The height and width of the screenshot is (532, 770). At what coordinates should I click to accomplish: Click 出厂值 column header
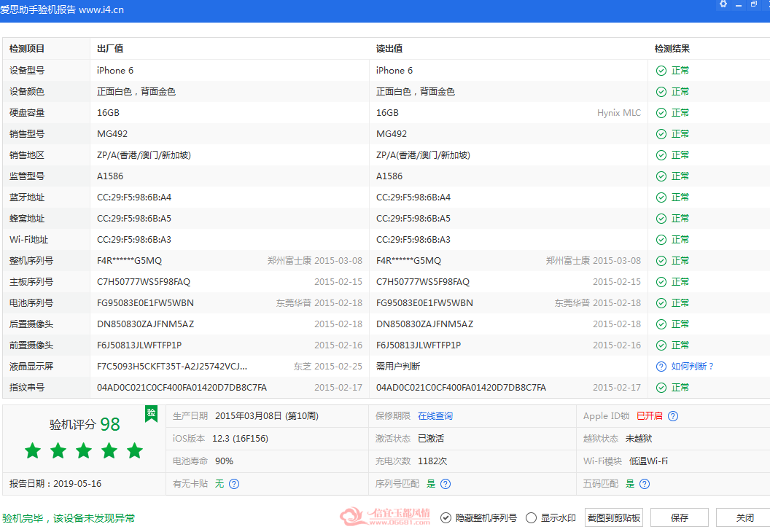[x=110, y=49]
